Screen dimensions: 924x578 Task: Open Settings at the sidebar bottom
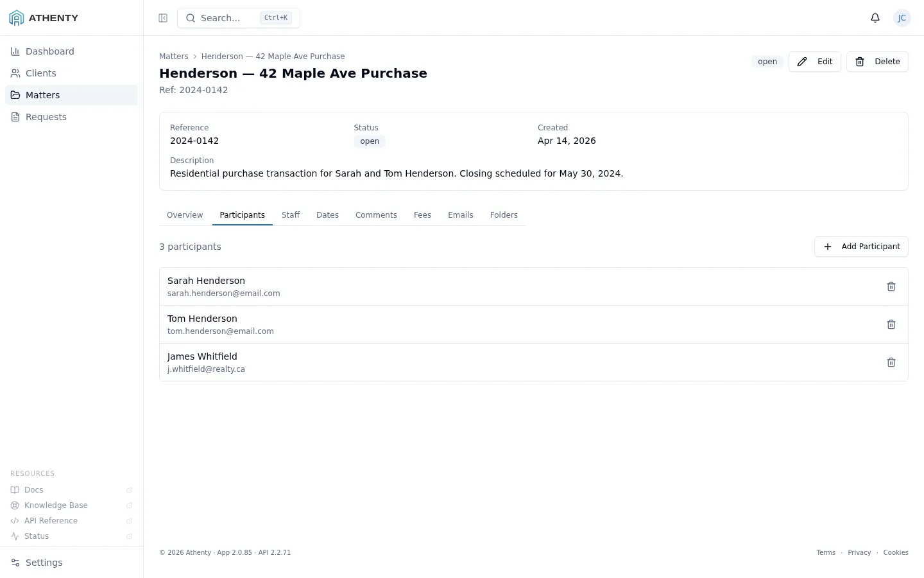pos(71,563)
